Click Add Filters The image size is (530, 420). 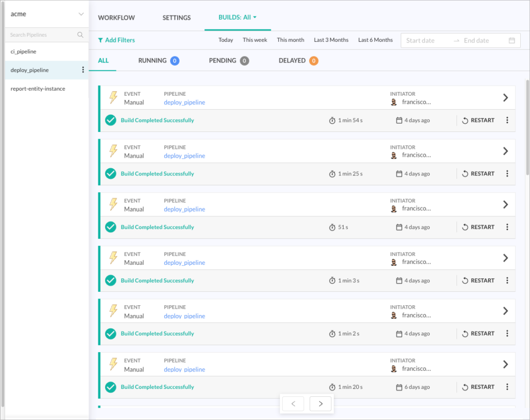116,40
